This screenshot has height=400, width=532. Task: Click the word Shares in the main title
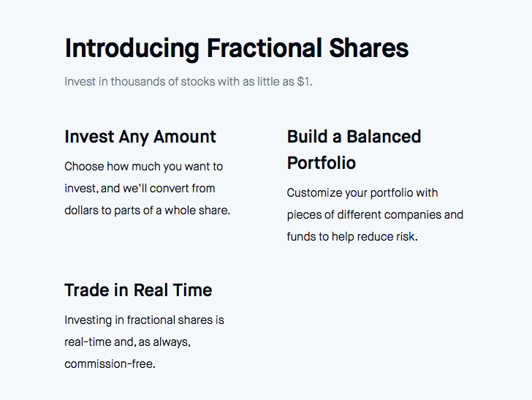[369, 48]
